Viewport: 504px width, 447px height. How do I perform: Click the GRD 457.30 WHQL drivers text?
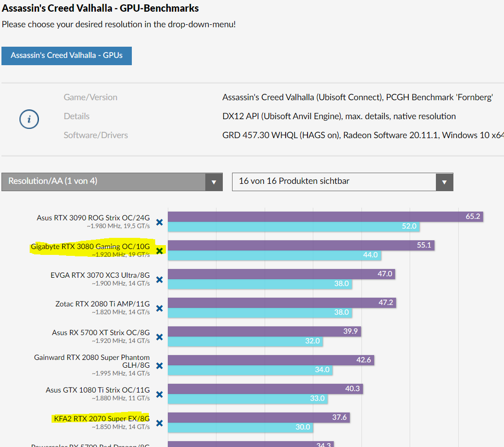(x=363, y=135)
